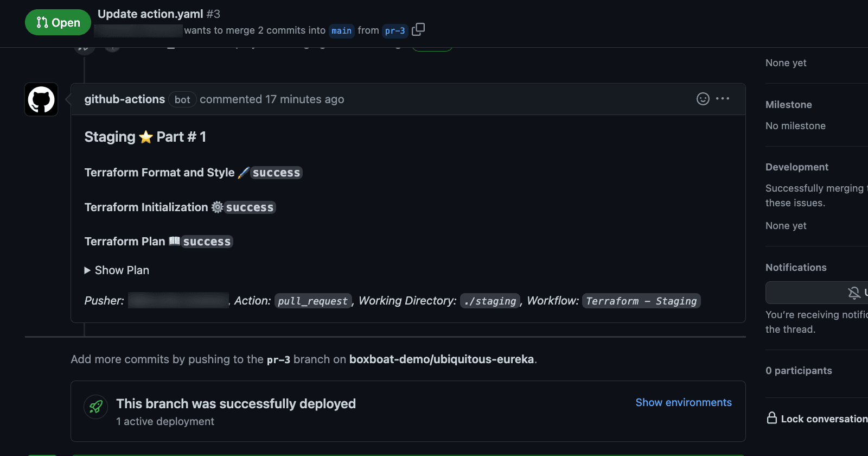Open emoji reaction picker on the comment
Screen dimensions: 868x456
click(x=703, y=99)
